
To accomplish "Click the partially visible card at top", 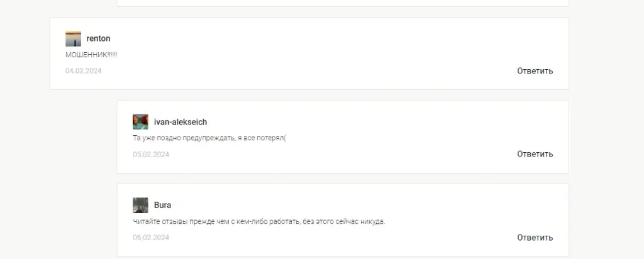I will point(343,3).
